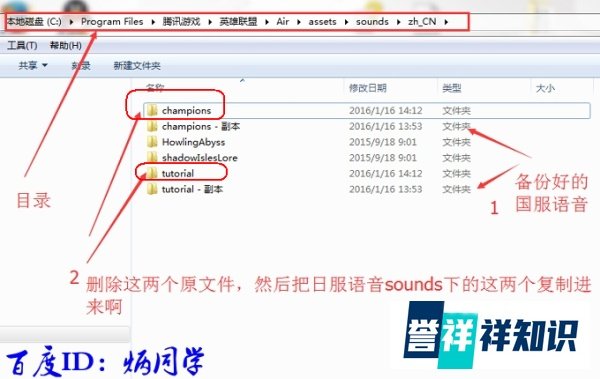Image resolution: width=600 pixels, height=379 pixels.
Task: Select 'tutorial' name text
Action: pyautogui.click(x=178, y=173)
